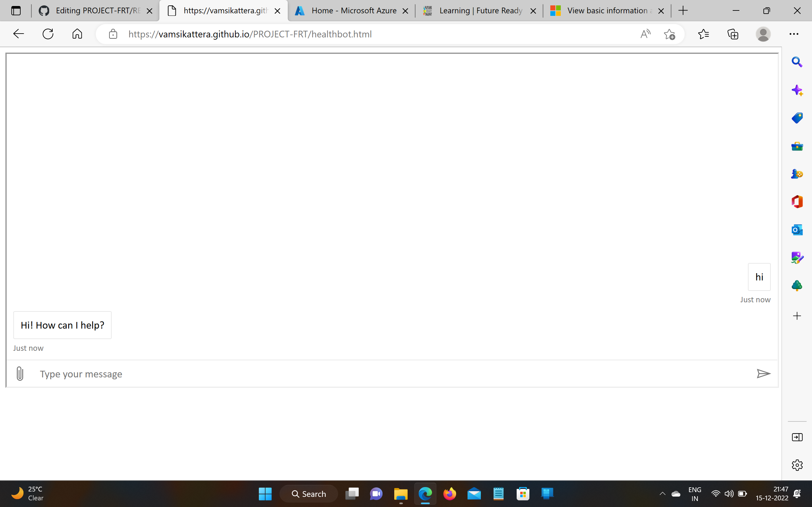The height and width of the screenshot is (507, 812).
Task: Expand the hidden system tray icons chevron
Action: point(662,494)
